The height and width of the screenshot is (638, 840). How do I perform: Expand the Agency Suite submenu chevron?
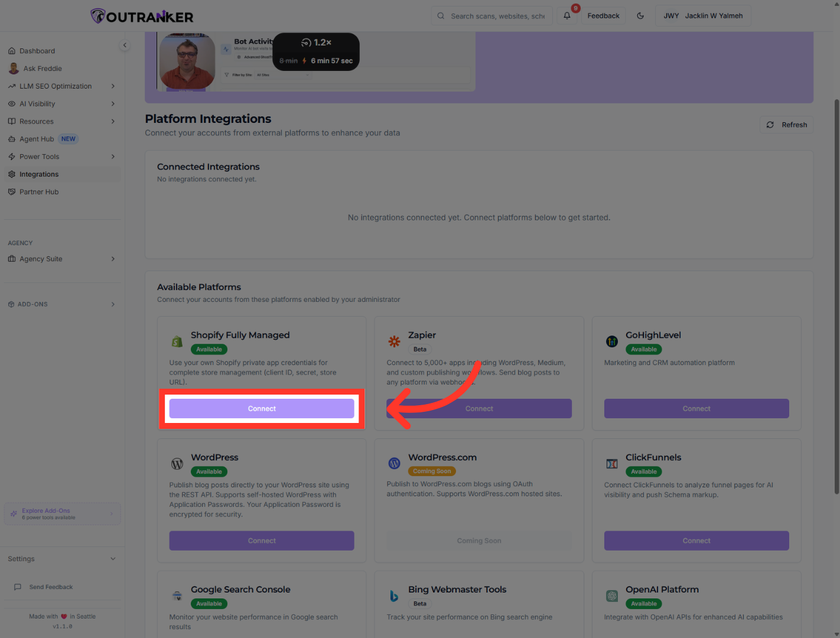[113, 259]
